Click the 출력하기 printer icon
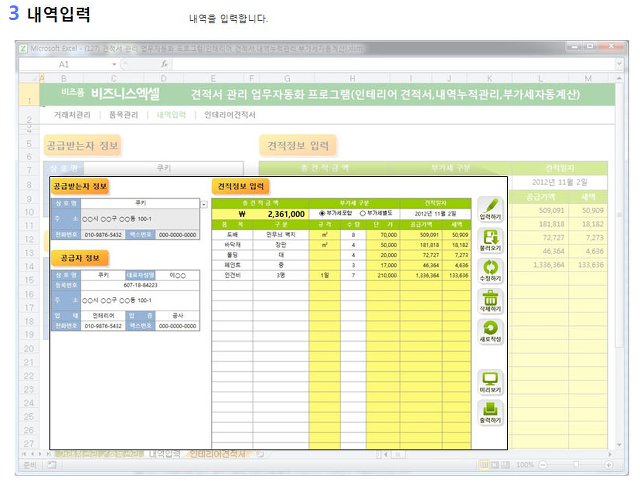The height and width of the screenshot is (485, 640). coord(490,413)
